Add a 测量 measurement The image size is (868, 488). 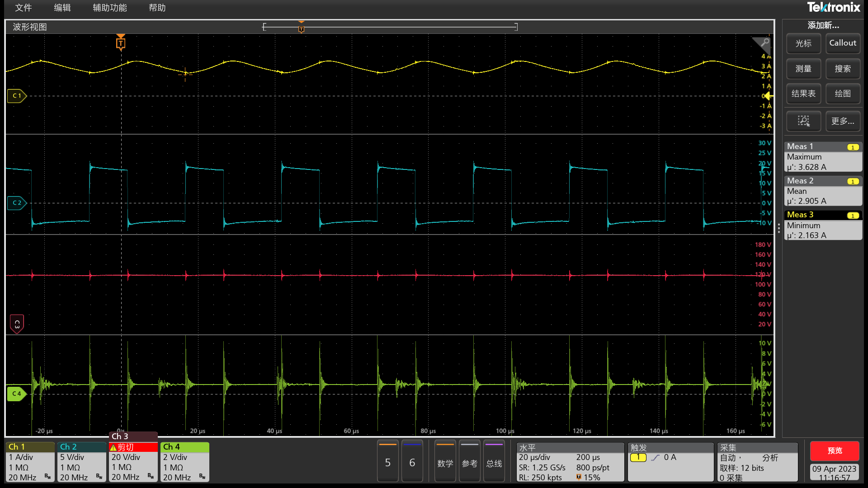(803, 69)
